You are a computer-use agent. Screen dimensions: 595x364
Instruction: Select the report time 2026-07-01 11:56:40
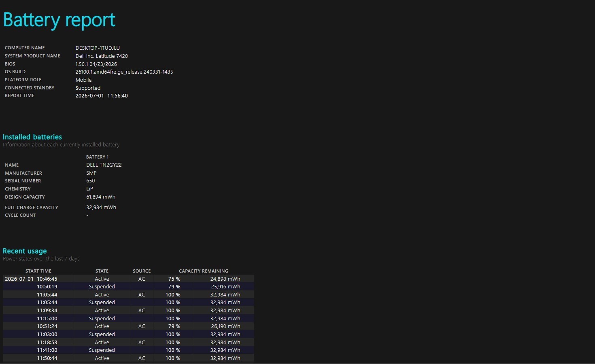(x=102, y=95)
